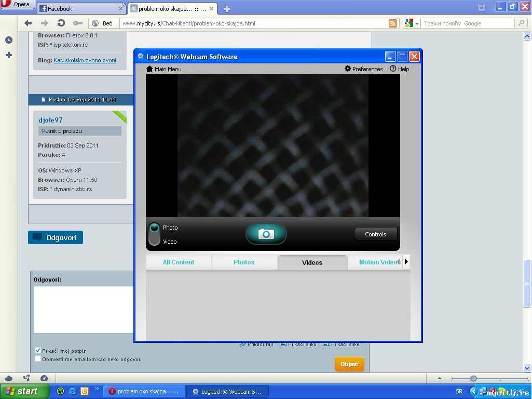Reload the page with the refresh icon
This screenshot has height=399, width=532.
coord(61,23)
